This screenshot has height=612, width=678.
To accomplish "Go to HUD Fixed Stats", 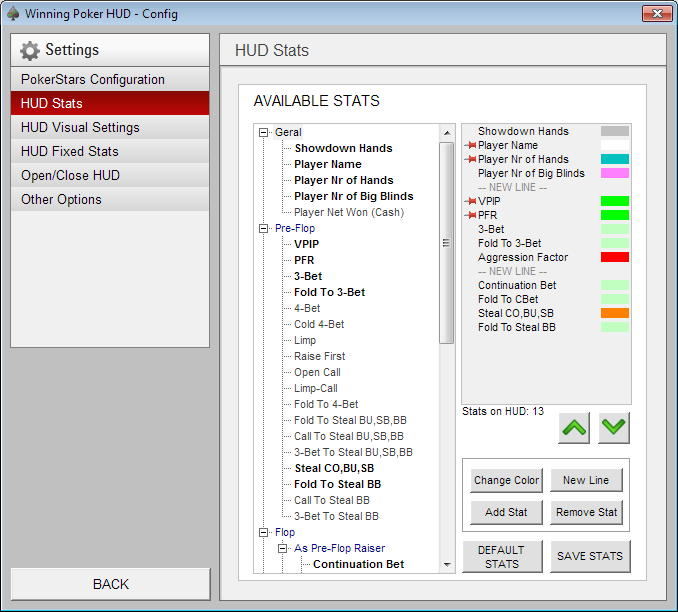I will click(x=110, y=151).
